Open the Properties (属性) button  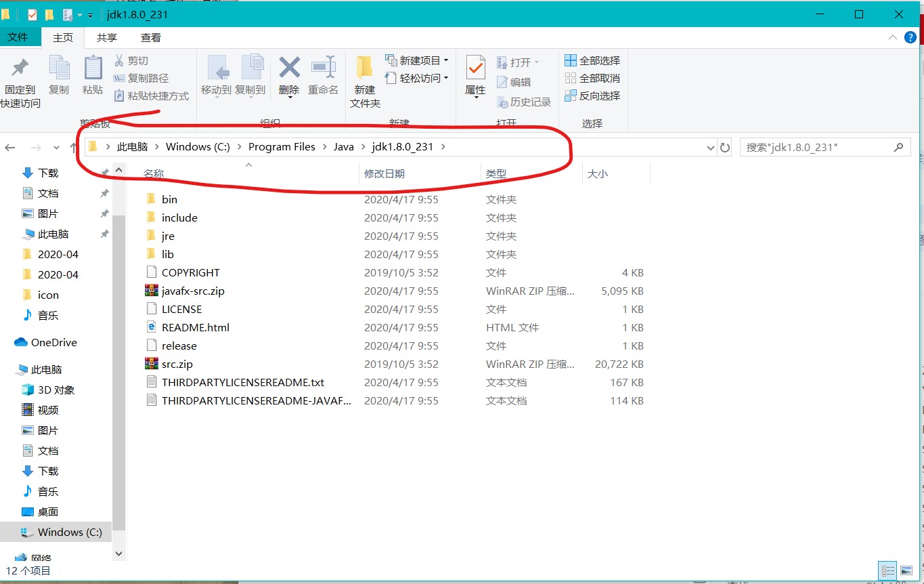tap(475, 77)
